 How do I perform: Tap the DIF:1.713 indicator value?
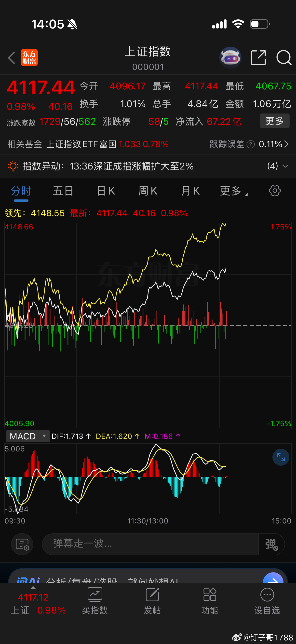point(71,436)
